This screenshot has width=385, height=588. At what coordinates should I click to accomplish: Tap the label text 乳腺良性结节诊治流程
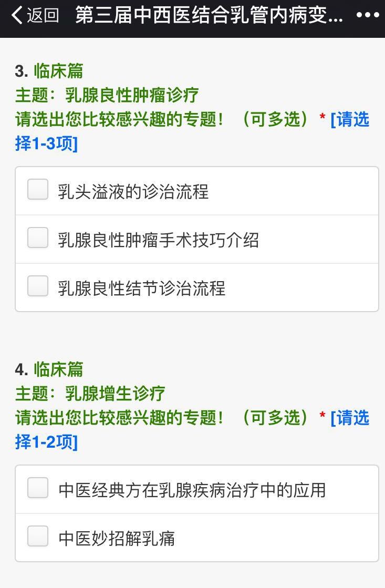click(142, 288)
